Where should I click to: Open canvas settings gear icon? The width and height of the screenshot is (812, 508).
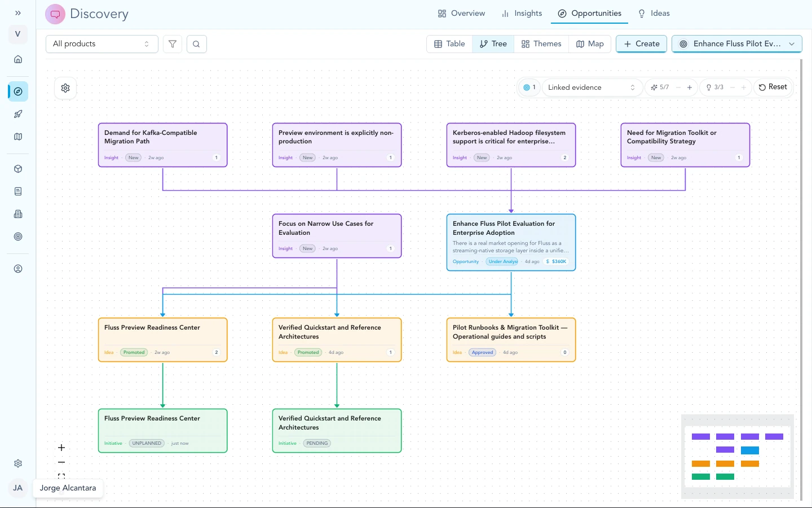click(x=65, y=88)
